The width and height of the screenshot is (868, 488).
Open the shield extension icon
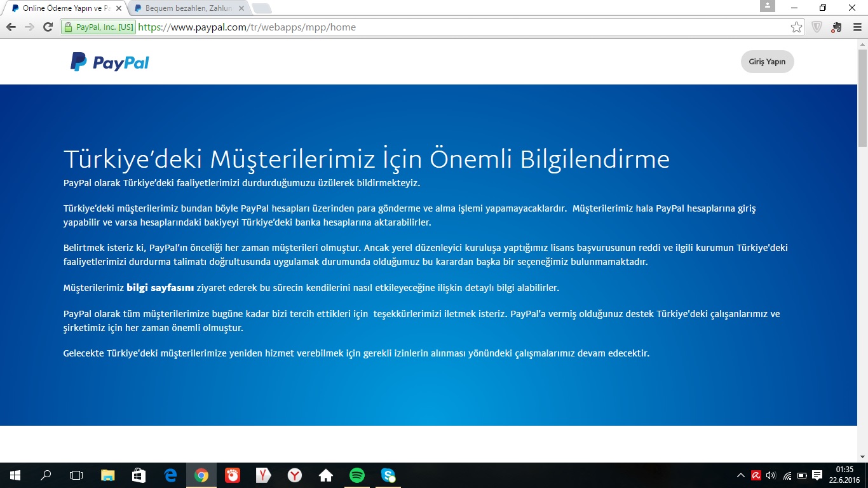point(817,27)
